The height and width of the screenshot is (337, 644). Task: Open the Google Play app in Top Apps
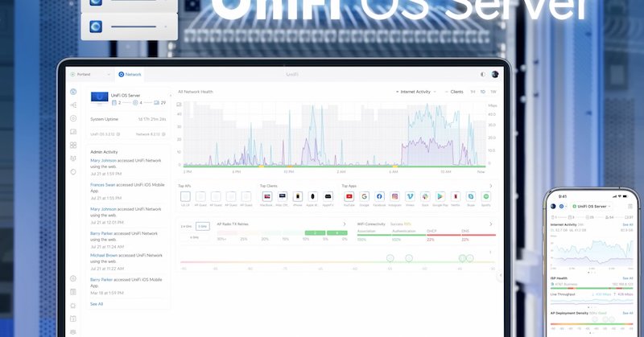point(440,196)
